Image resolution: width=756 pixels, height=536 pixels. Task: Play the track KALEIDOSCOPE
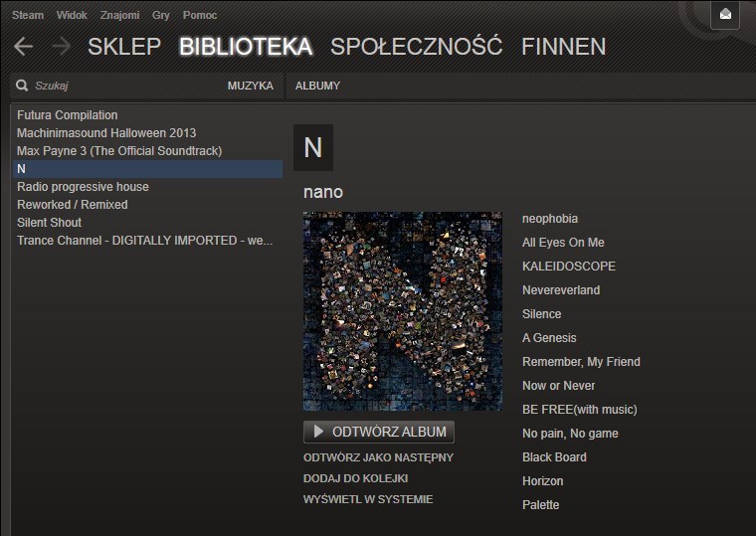click(569, 267)
